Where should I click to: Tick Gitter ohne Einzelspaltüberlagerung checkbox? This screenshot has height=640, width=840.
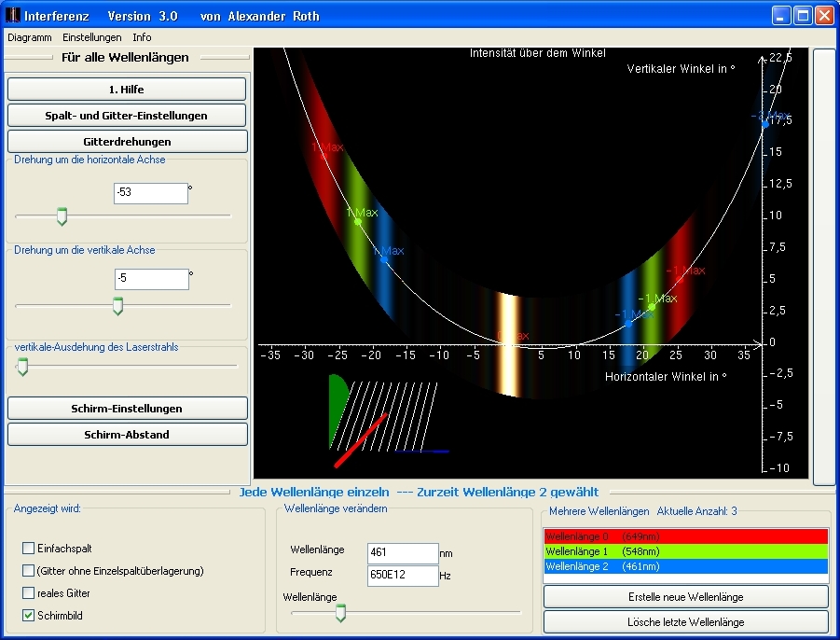point(28,571)
